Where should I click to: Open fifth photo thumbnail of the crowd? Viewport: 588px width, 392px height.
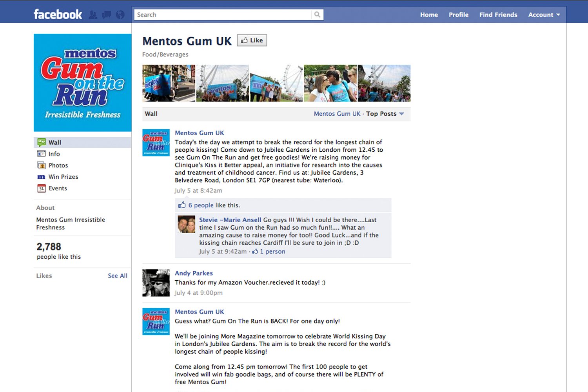coord(384,83)
